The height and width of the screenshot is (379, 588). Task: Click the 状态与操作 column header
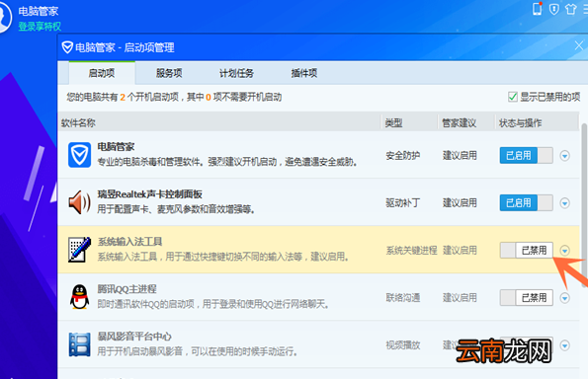[521, 122]
